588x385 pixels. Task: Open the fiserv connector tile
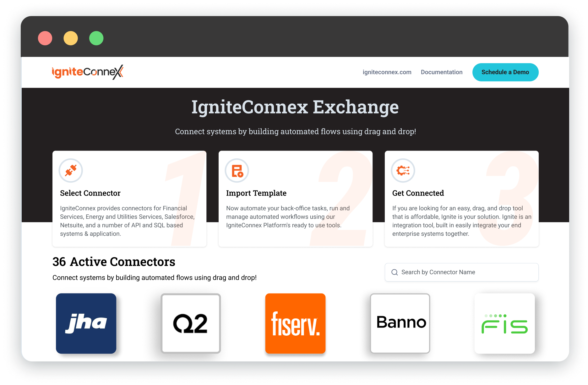click(x=295, y=323)
